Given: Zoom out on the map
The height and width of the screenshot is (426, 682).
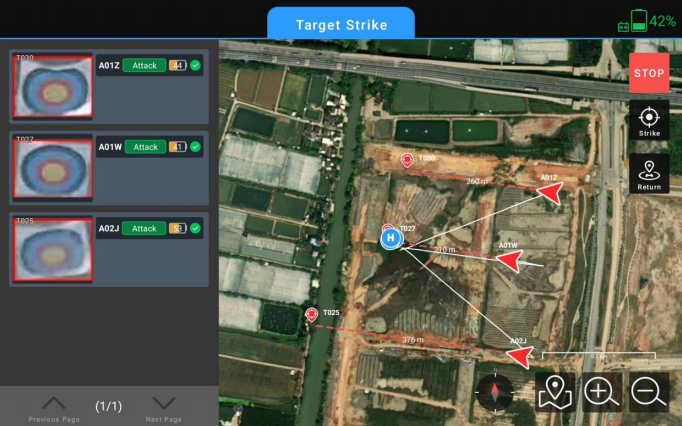Looking at the screenshot, I should tap(649, 392).
